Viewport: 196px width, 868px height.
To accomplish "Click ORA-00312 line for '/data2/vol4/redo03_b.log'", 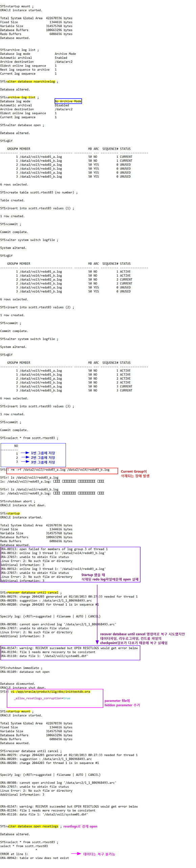I will [53, 553].
